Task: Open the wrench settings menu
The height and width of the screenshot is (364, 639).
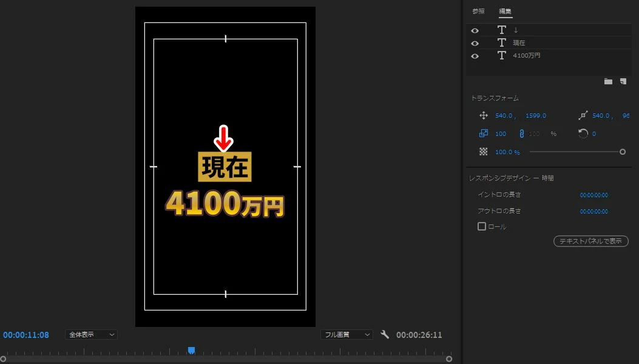Action: coord(384,335)
